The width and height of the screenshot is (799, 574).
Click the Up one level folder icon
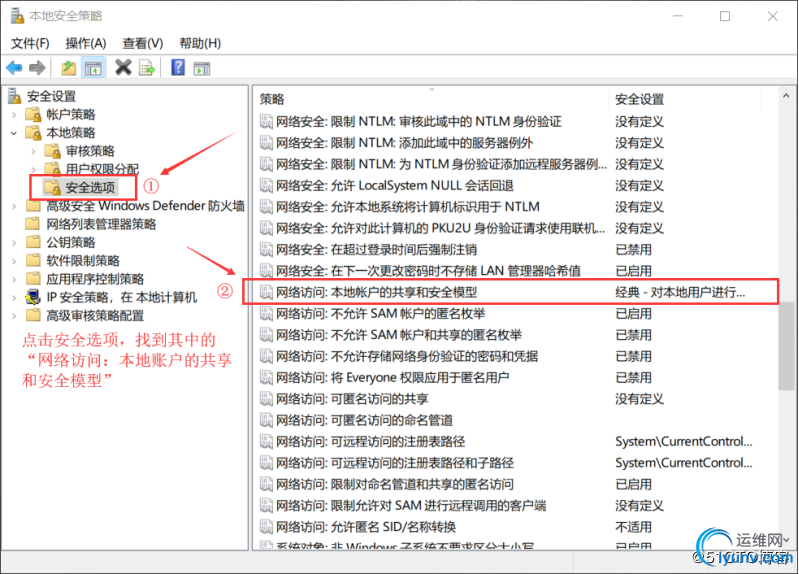tap(69, 67)
